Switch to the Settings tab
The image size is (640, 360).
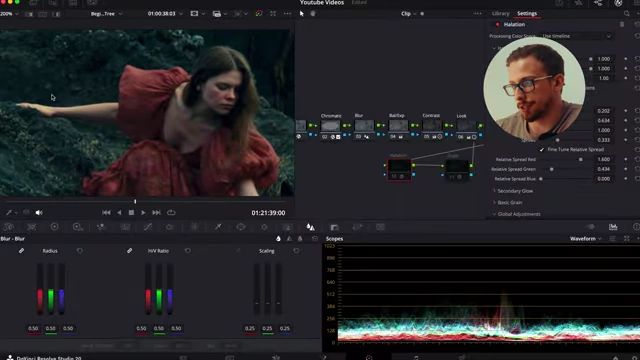[x=527, y=13]
